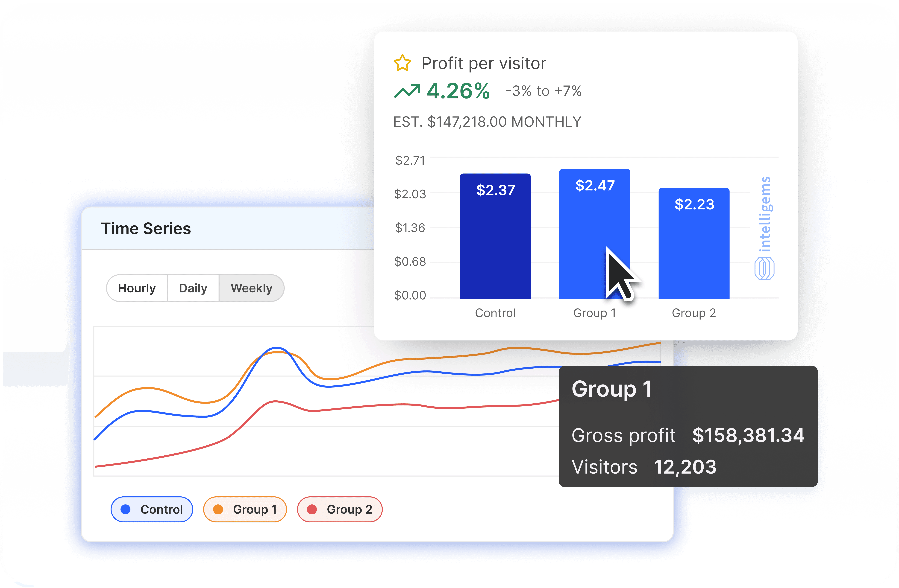Toggle the Group 1 series legend pill
This screenshot has height=588, width=899.
(x=245, y=509)
